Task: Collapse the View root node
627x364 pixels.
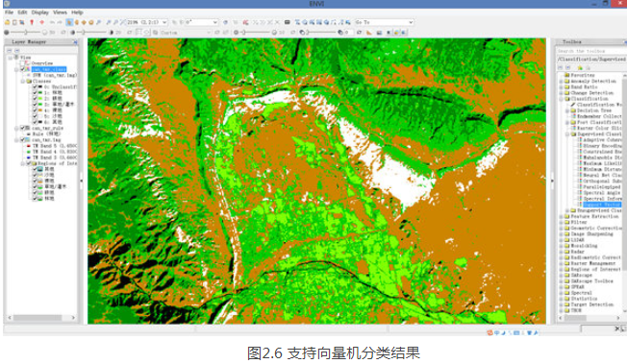Action: coord(10,58)
